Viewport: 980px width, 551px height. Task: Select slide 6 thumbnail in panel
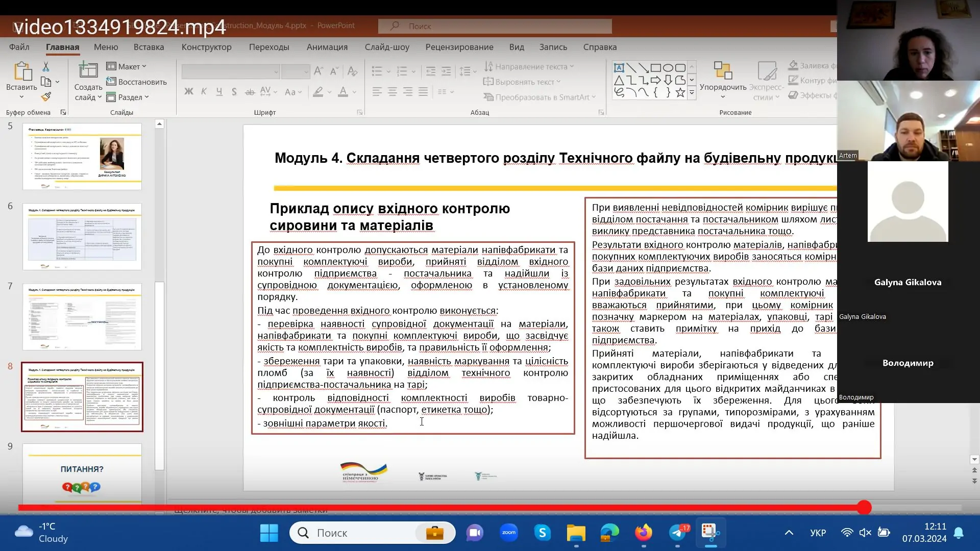pos(82,237)
